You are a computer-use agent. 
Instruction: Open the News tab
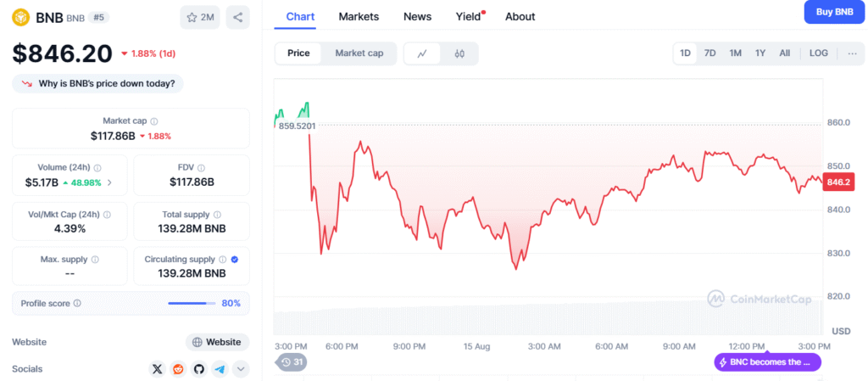pos(417,17)
